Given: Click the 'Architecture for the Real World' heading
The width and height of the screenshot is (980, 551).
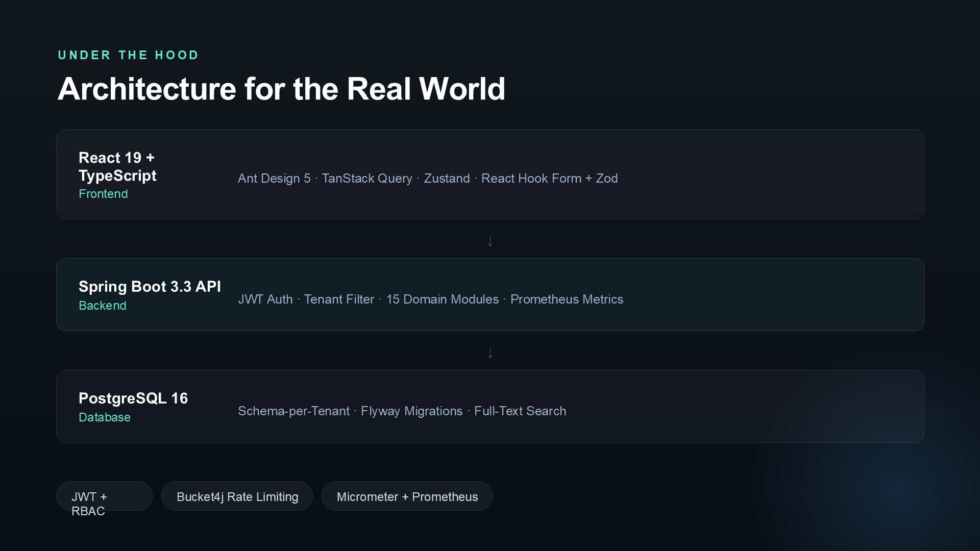Looking at the screenshot, I should (x=281, y=89).
